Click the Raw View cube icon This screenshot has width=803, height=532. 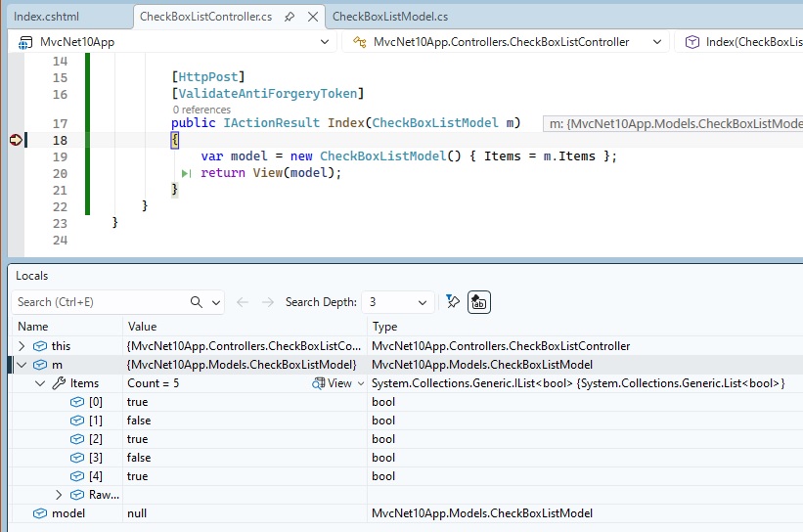pyautogui.click(x=77, y=495)
